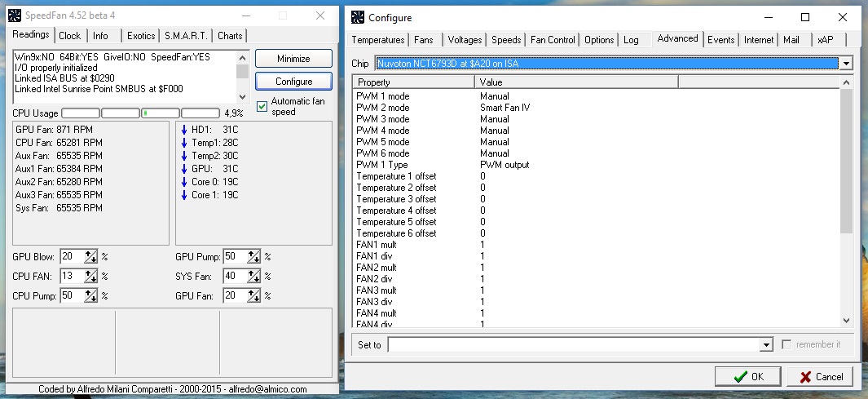The image size is (868, 399).
Task: Select the PWM 1 mode row
Action: pyautogui.click(x=597, y=96)
